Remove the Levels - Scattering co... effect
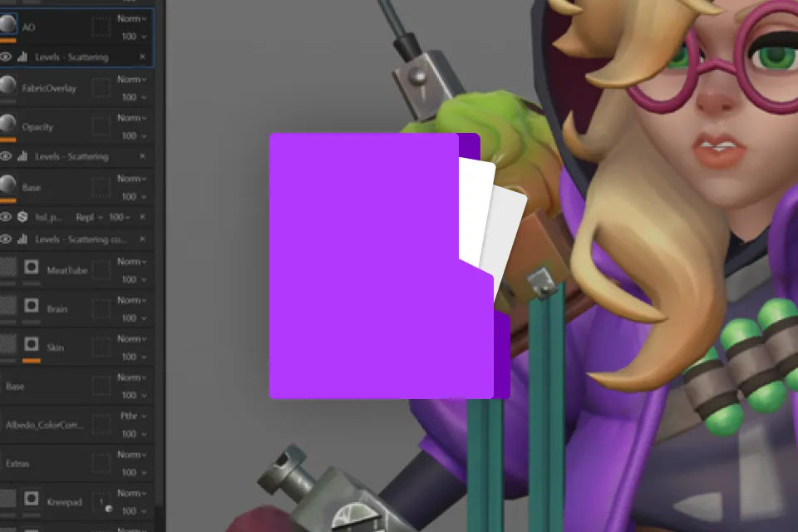798x532 pixels. [x=142, y=239]
